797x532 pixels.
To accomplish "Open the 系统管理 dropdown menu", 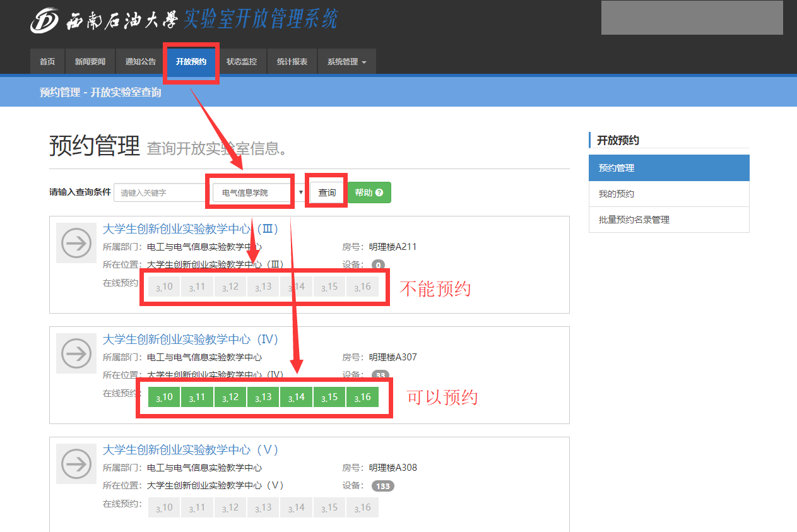I will click(346, 61).
